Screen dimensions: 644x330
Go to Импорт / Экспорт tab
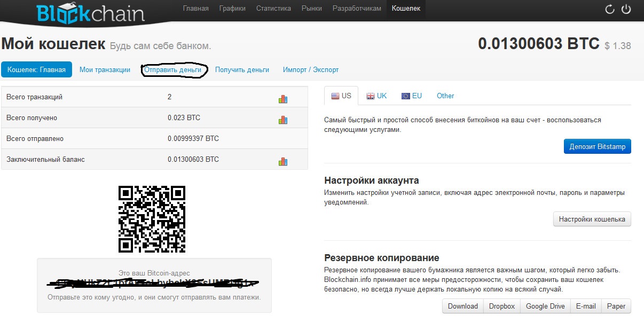311,69
